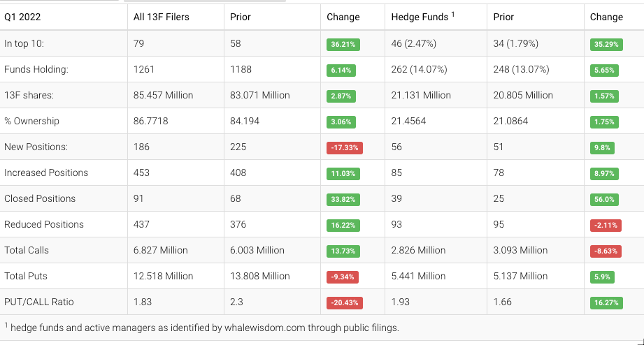Click the All 13F Filers column header
The width and height of the screenshot is (644, 345).
coord(162,17)
